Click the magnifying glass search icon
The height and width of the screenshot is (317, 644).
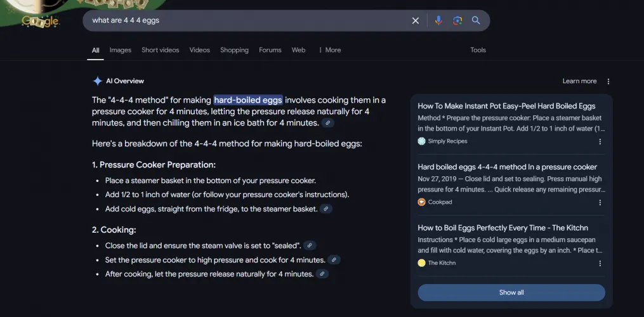(x=476, y=20)
